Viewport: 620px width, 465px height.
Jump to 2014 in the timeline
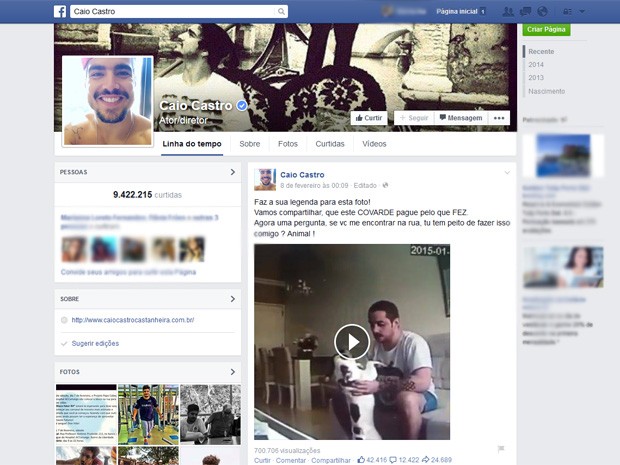[x=536, y=64]
